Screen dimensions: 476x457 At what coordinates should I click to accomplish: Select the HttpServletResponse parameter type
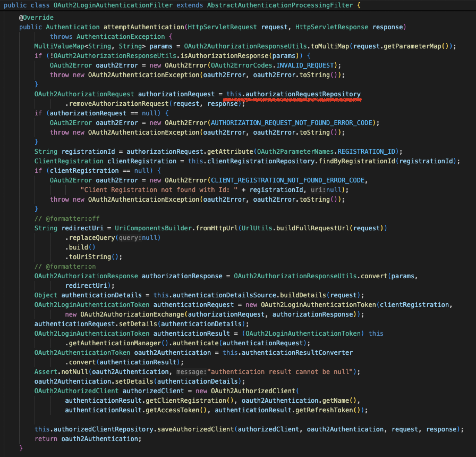tap(332, 27)
